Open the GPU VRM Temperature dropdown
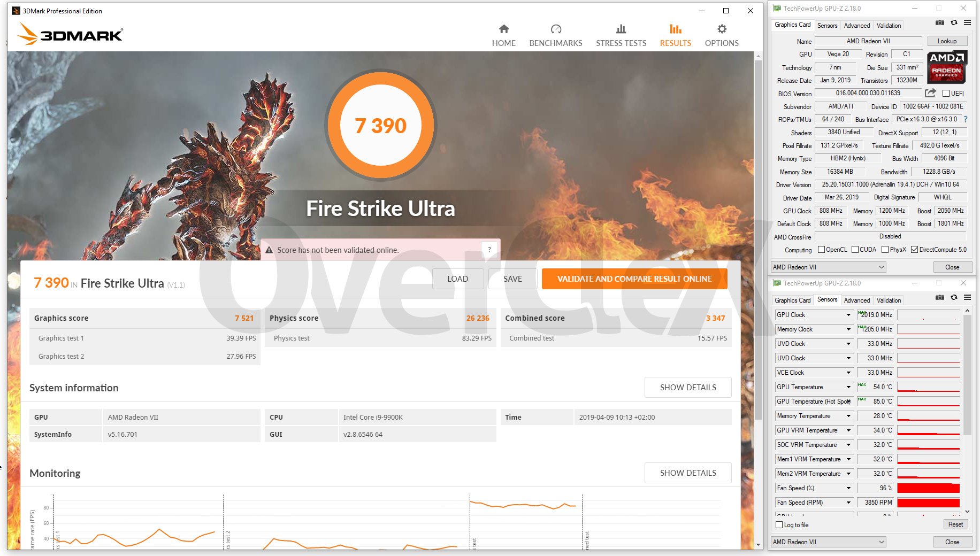 coord(848,430)
